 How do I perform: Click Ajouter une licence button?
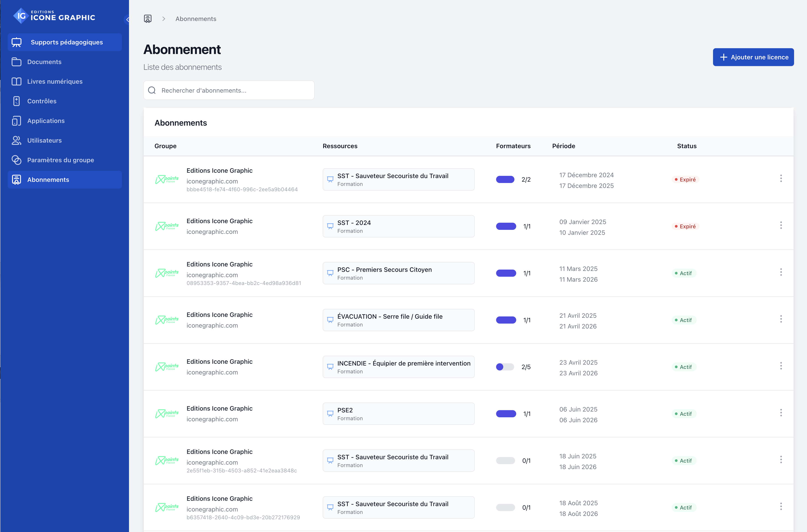click(753, 57)
